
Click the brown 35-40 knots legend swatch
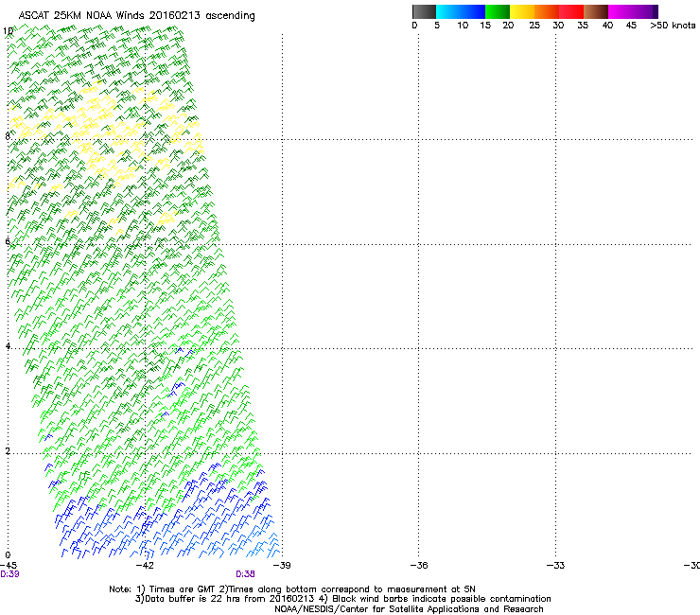[596, 11]
